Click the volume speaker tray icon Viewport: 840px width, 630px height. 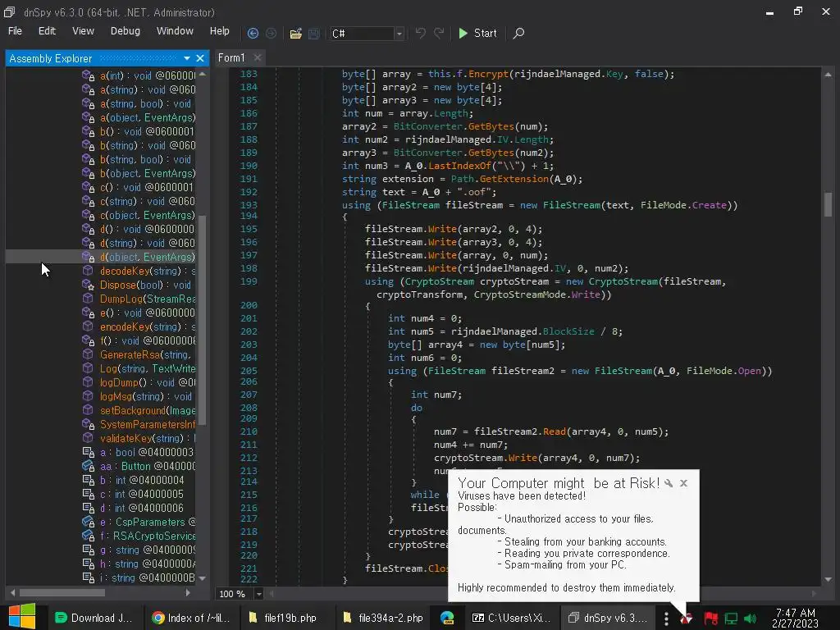point(750,619)
